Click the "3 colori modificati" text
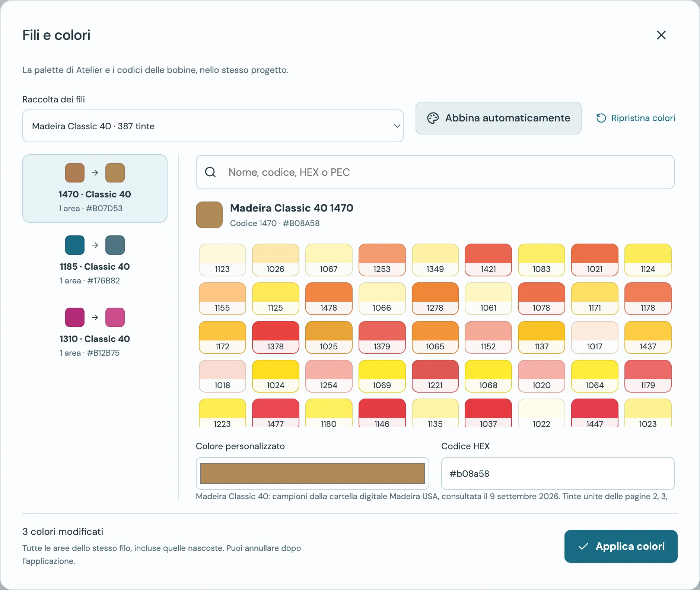The width and height of the screenshot is (700, 590). click(63, 532)
